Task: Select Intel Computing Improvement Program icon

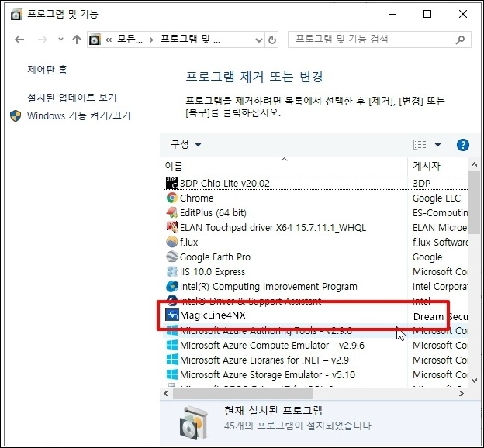Action: [x=172, y=286]
